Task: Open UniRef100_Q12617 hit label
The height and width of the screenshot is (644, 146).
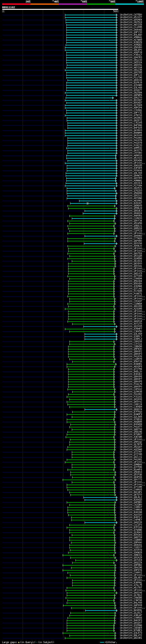Action: (131, 613)
